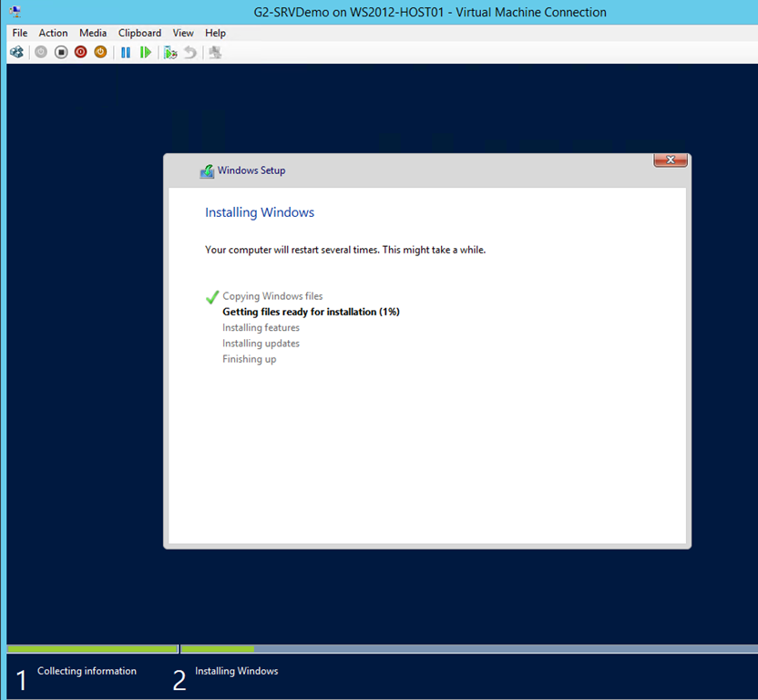Open the Help menu
The width and height of the screenshot is (758, 700).
[215, 33]
